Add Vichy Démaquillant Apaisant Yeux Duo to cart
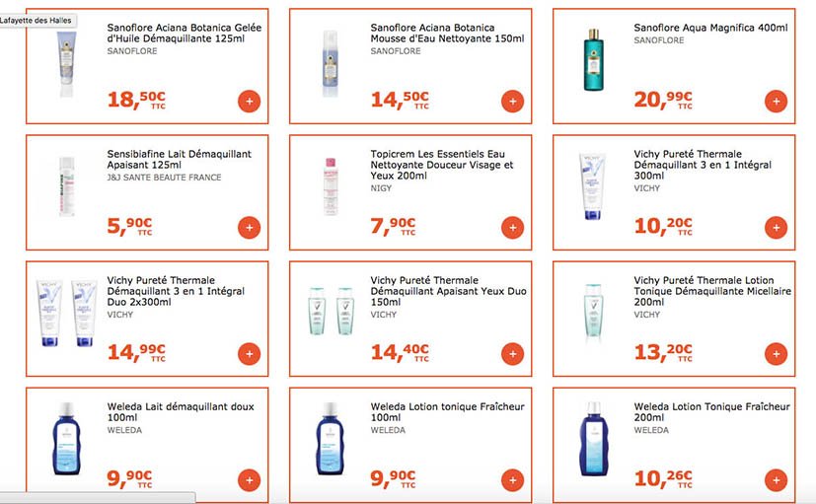 (512, 353)
